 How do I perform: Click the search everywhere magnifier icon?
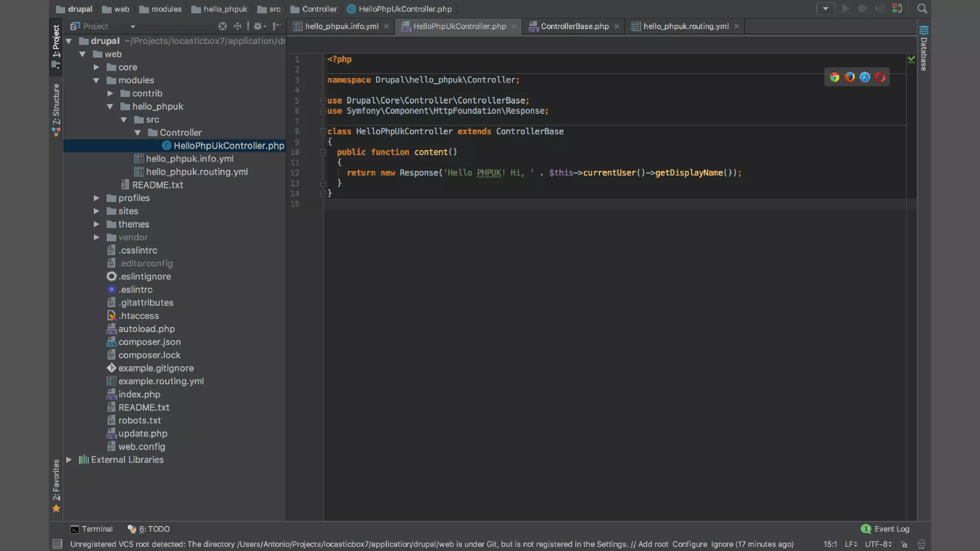point(922,9)
